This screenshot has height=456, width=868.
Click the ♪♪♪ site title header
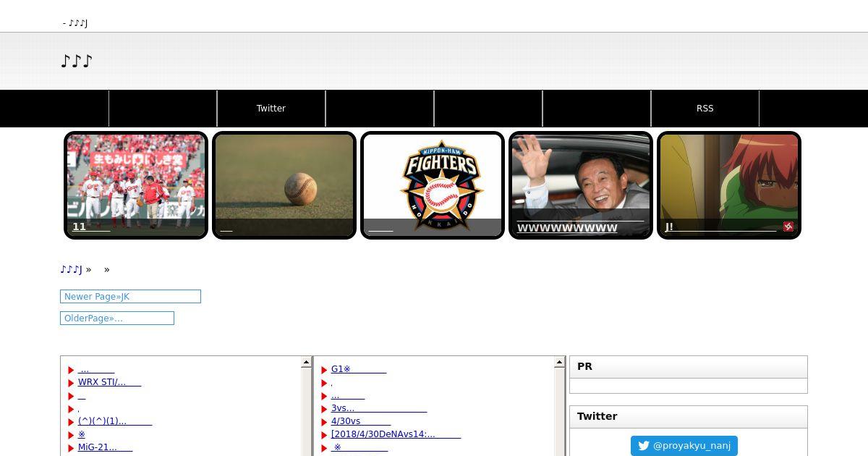77,62
